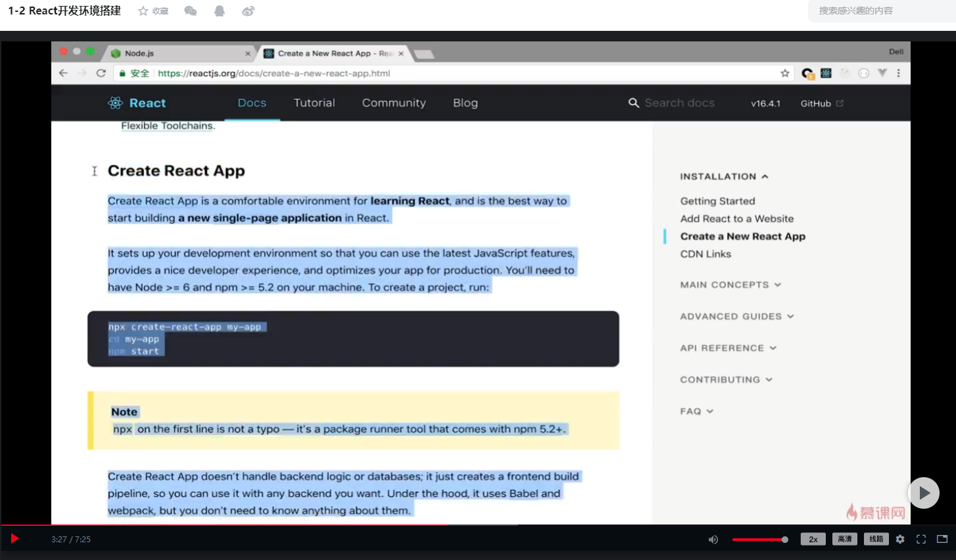Open the 2x playback speed selector
Viewport: 956px width, 560px height.
pyautogui.click(x=813, y=540)
